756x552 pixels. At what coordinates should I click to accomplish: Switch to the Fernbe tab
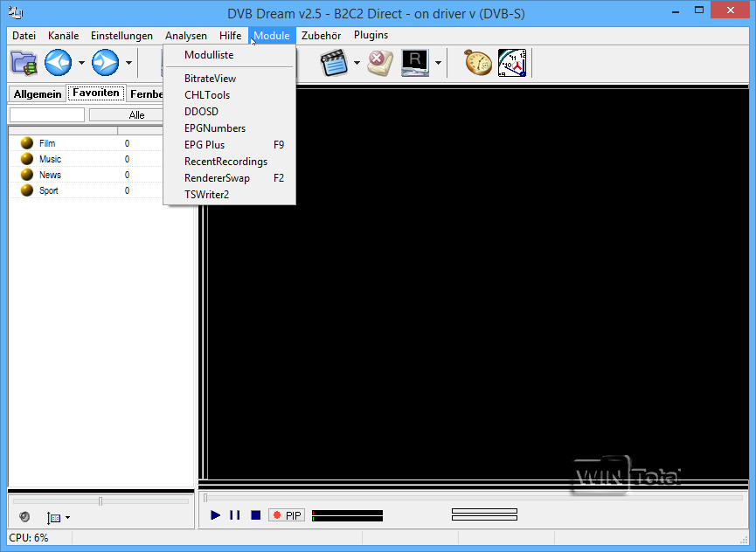(145, 94)
